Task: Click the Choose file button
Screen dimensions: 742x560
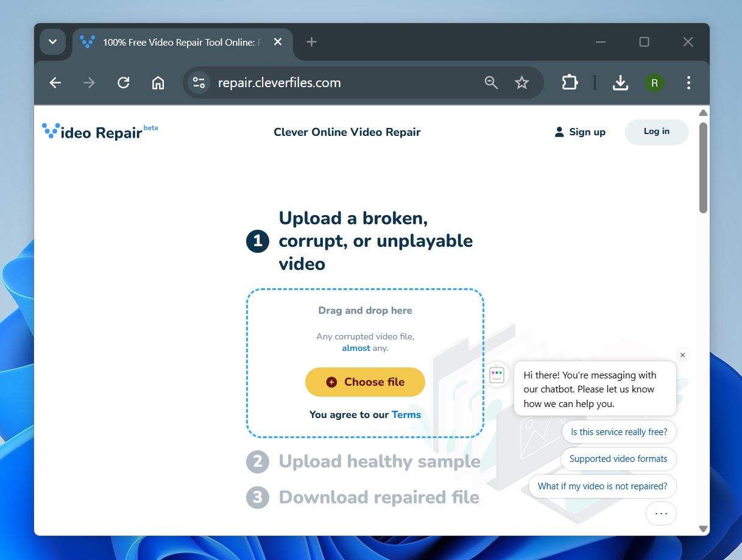Action: coord(364,382)
